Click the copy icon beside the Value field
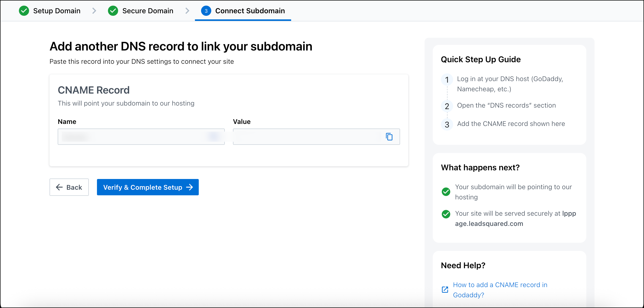The width and height of the screenshot is (644, 308). coord(389,137)
